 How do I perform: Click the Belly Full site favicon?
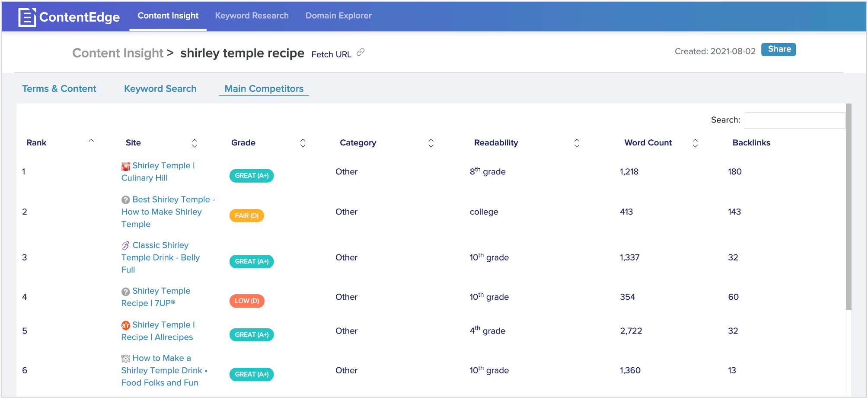pyautogui.click(x=126, y=246)
